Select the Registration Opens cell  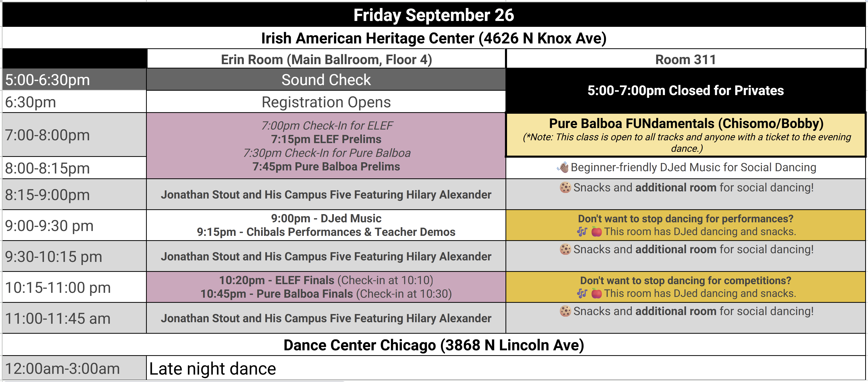tap(326, 102)
